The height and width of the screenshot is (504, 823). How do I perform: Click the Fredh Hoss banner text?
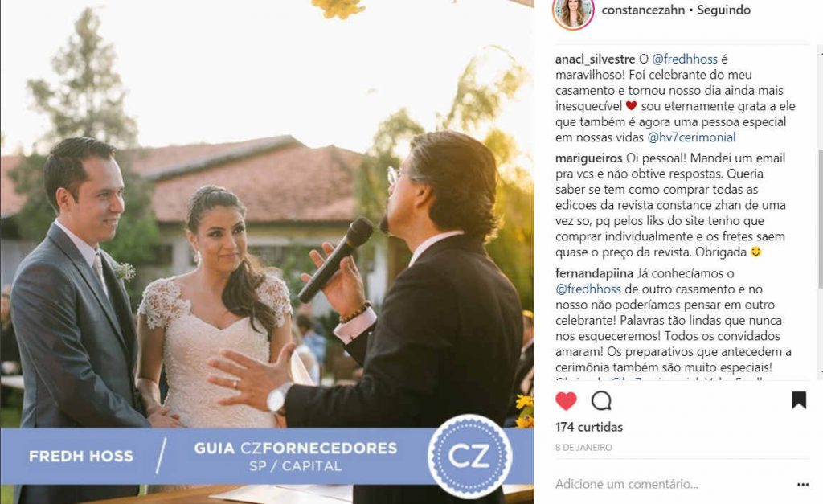(x=81, y=457)
